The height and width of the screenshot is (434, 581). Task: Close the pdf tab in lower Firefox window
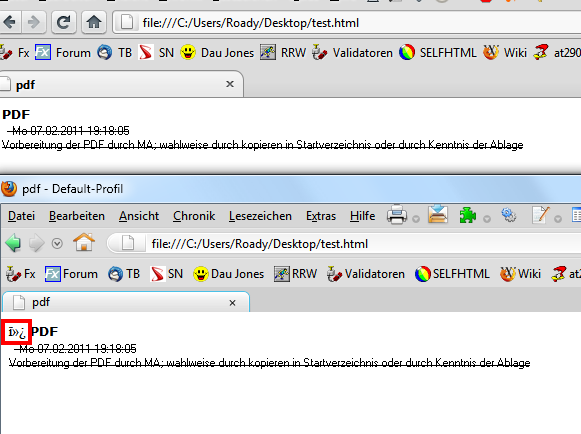point(232,303)
